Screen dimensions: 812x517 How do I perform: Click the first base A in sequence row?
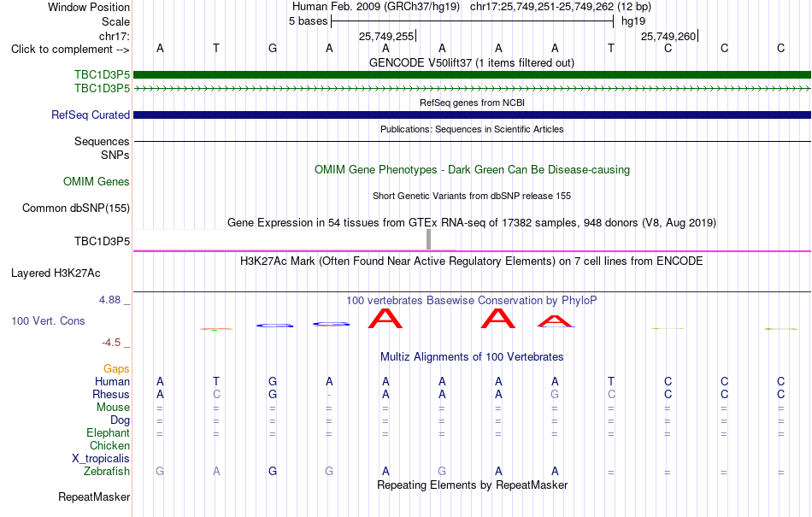click(x=160, y=48)
